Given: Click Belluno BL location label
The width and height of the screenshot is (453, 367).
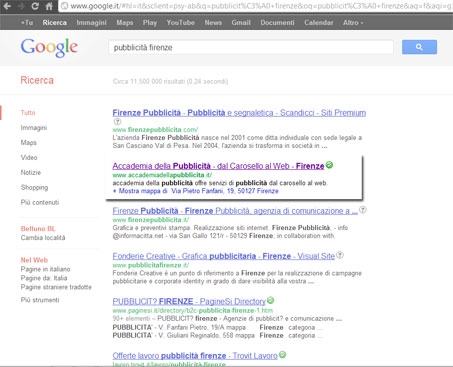Looking at the screenshot, I should pyautogui.click(x=38, y=229).
